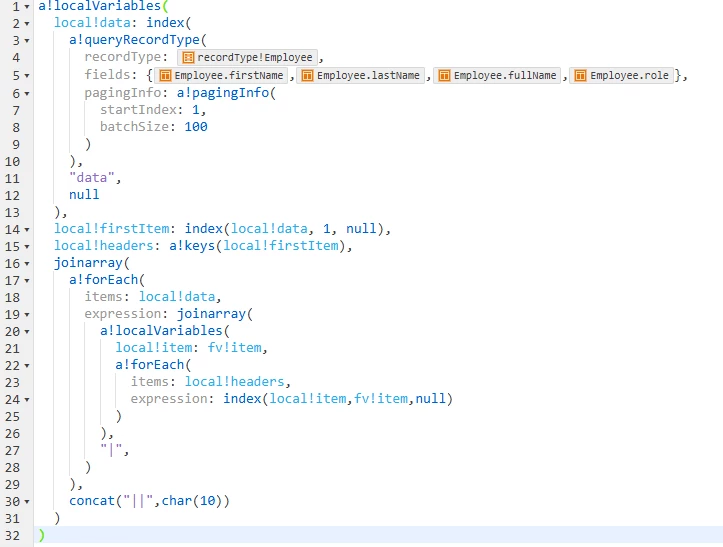Collapse the inner forEach fold arrow on line 22

tap(27, 365)
